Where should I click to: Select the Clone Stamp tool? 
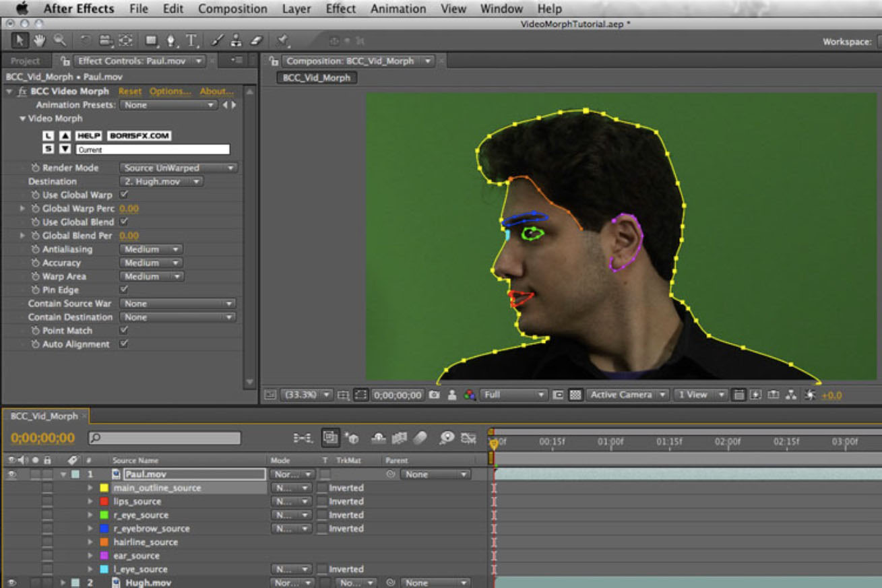point(236,41)
